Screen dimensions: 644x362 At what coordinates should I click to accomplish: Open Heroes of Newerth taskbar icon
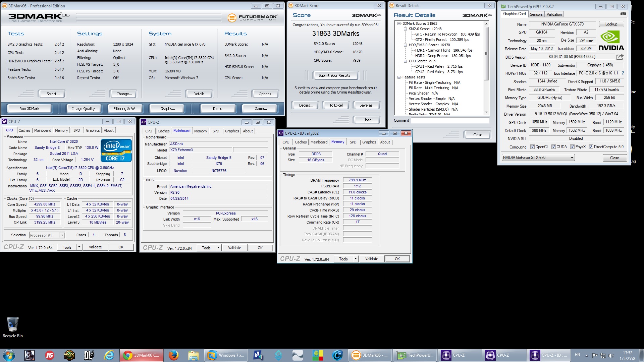tap(69, 355)
